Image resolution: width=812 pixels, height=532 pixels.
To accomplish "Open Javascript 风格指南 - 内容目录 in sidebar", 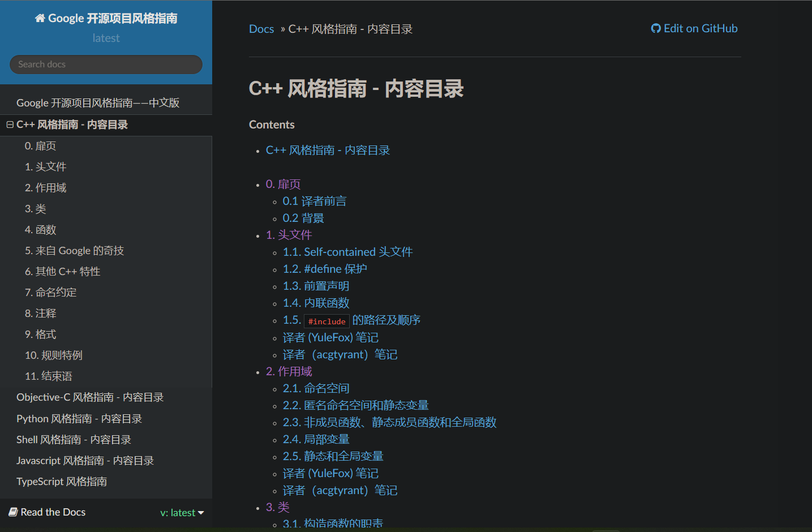I will pos(106,461).
